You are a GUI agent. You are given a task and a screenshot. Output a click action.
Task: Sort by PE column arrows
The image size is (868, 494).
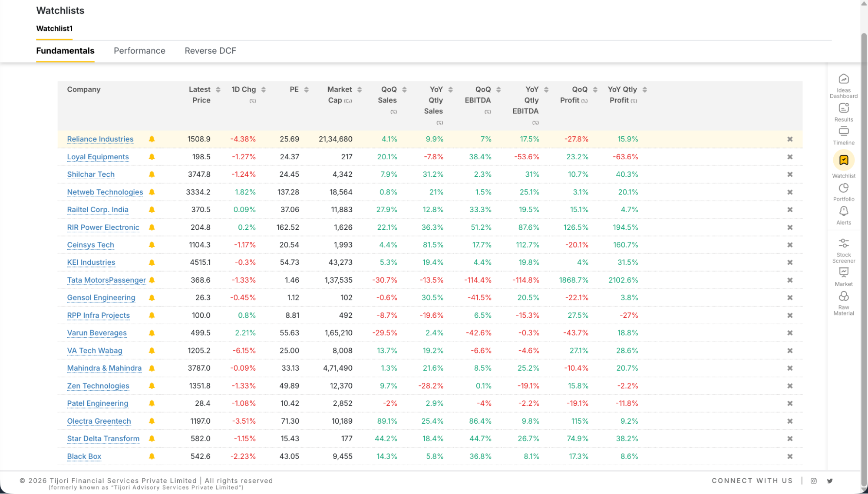[x=306, y=90]
